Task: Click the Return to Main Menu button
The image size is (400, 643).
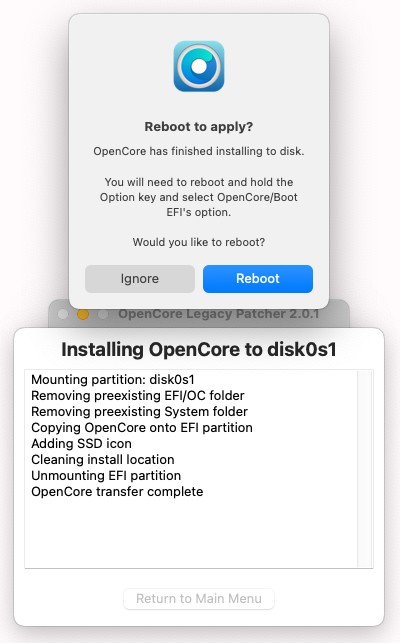Action: click(199, 598)
